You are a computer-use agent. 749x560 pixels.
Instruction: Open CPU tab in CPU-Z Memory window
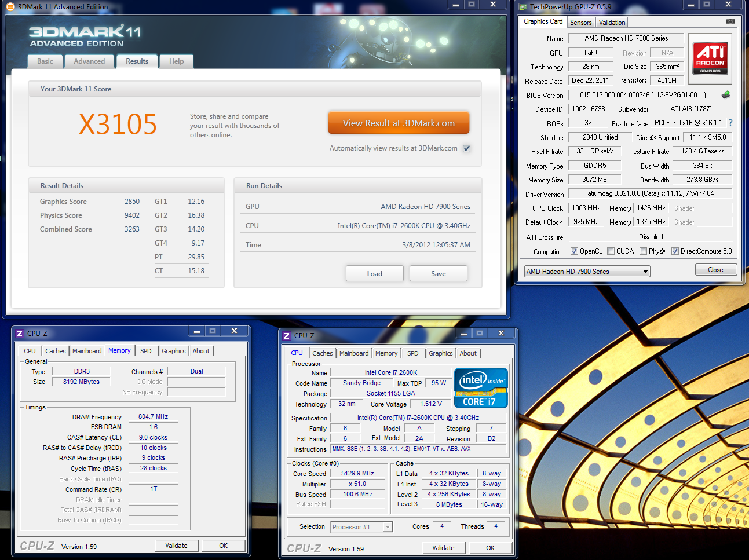(x=30, y=351)
